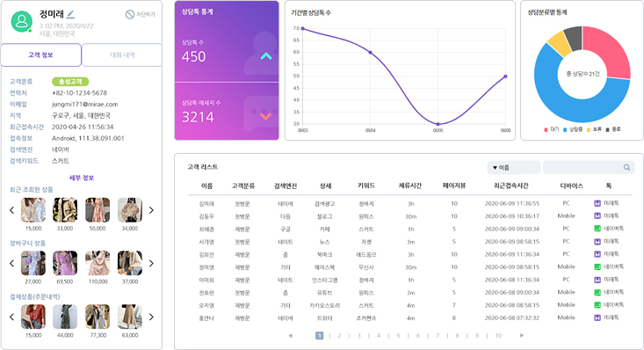The height and width of the screenshot is (350, 644).
Task: Click the customer list search input field
Action: [583, 167]
